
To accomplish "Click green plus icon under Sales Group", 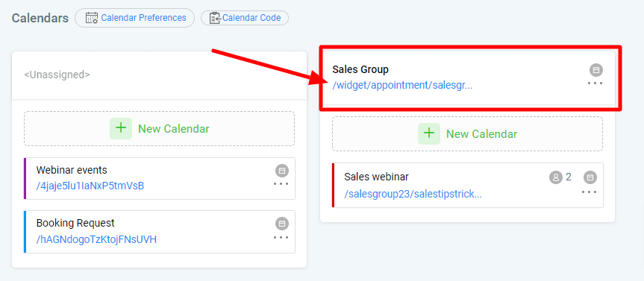I will coord(429,133).
